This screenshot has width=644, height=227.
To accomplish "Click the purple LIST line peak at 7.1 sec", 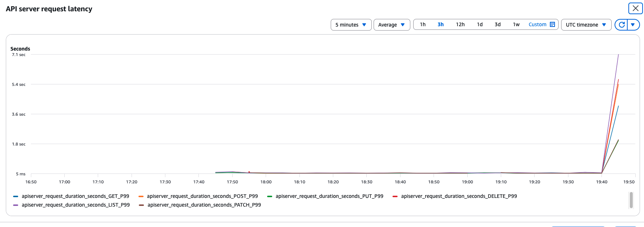I will [x=619, y=55].
